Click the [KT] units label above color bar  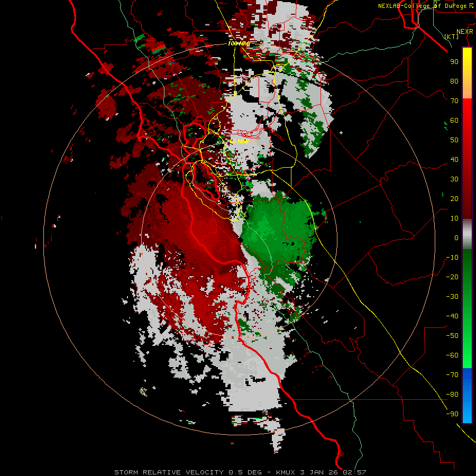coord(452,36)
